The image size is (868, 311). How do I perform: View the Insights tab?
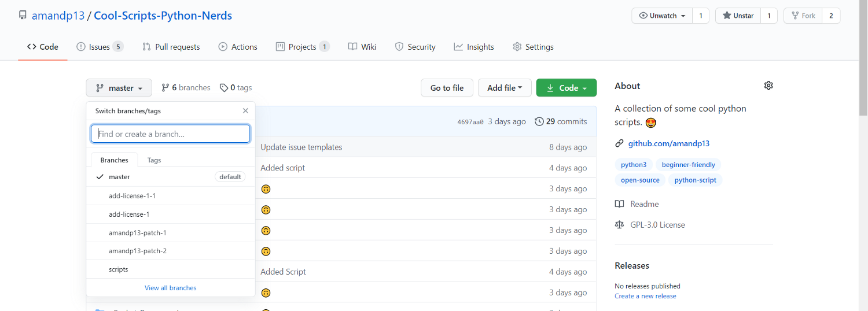[474, 47]
